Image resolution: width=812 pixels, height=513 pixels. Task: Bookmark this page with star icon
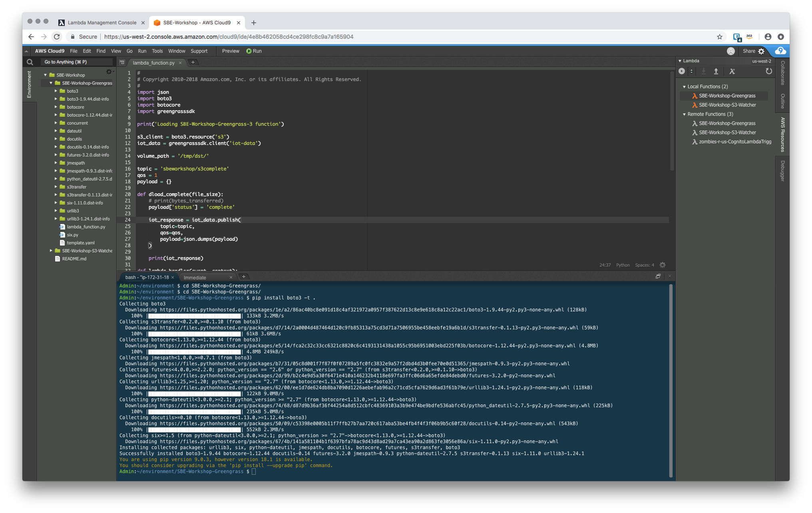point(719,37)
